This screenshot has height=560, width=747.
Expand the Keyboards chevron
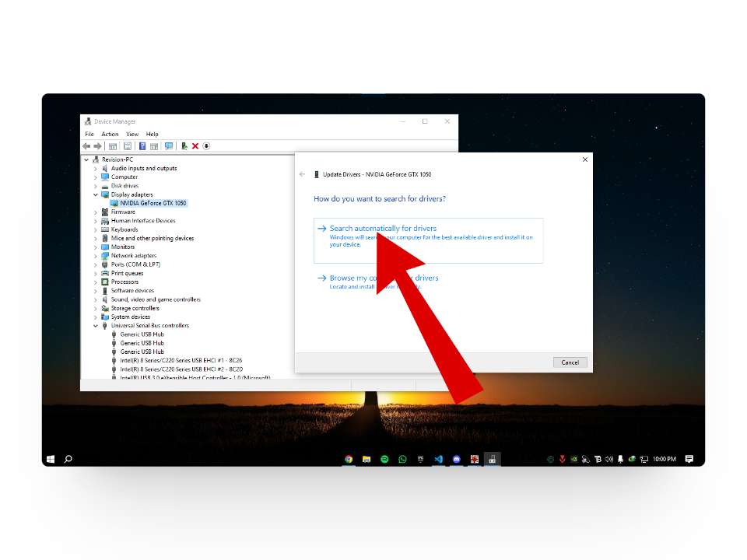pyautogui.click(x=95, y=230)
